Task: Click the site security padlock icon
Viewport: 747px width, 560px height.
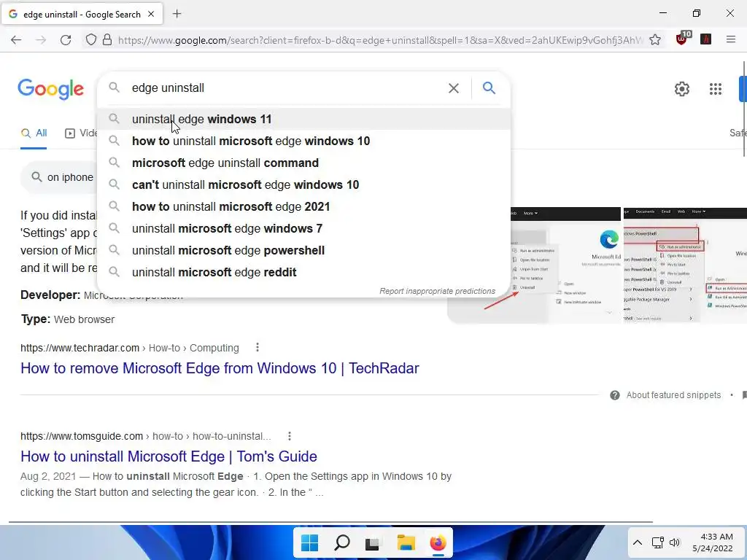Action: point(107,40)
